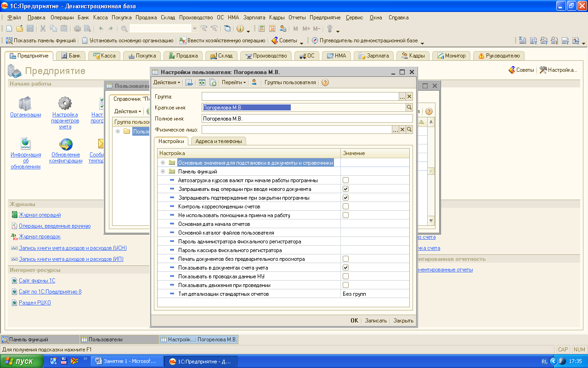Clear the Группа field with X button

click(409, 96)
